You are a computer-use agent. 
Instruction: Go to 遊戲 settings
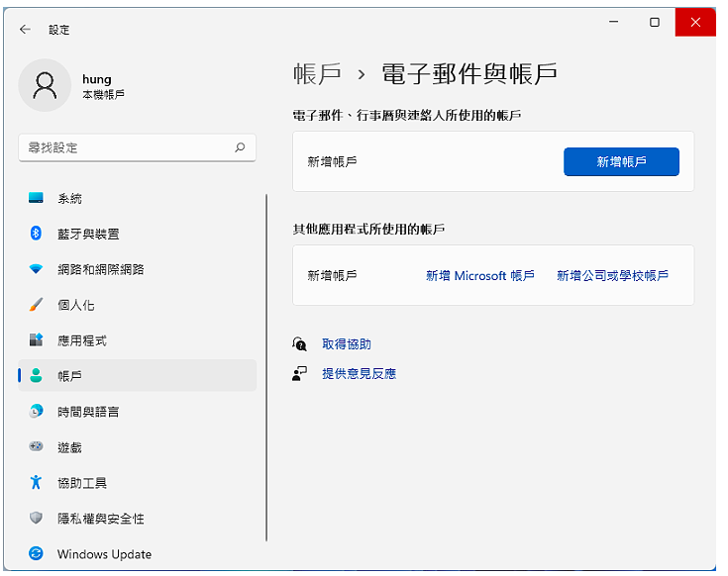pos(138,446)
